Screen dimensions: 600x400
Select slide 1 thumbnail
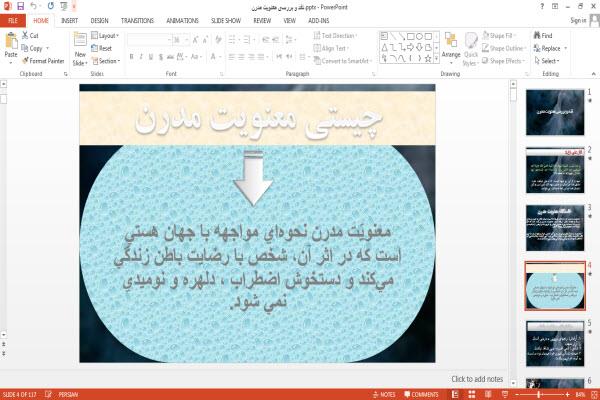[x=555, y=112]
